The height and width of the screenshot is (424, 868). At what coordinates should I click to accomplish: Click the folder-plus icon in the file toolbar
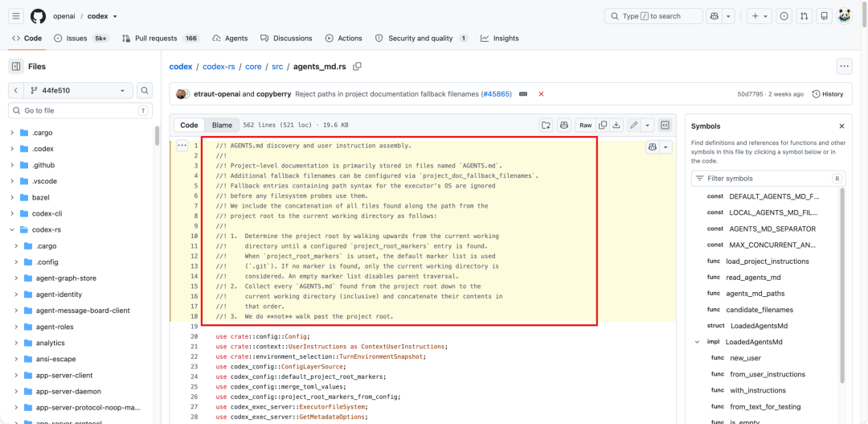pos(547,126)
